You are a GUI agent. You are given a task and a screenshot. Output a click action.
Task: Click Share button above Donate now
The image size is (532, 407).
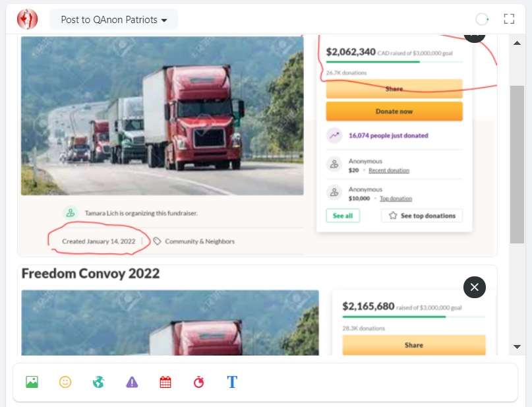(x=394, y=89)
